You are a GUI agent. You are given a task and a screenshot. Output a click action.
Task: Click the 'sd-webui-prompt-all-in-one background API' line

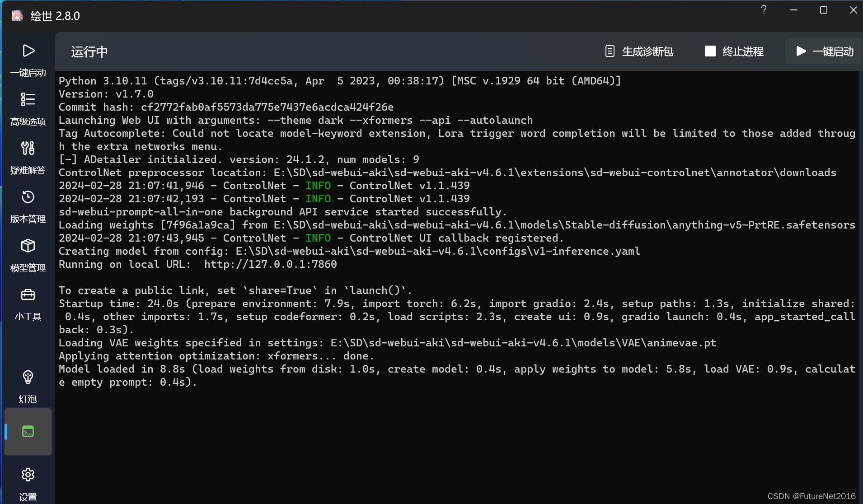pyautogui.click(x=283, y=212)
